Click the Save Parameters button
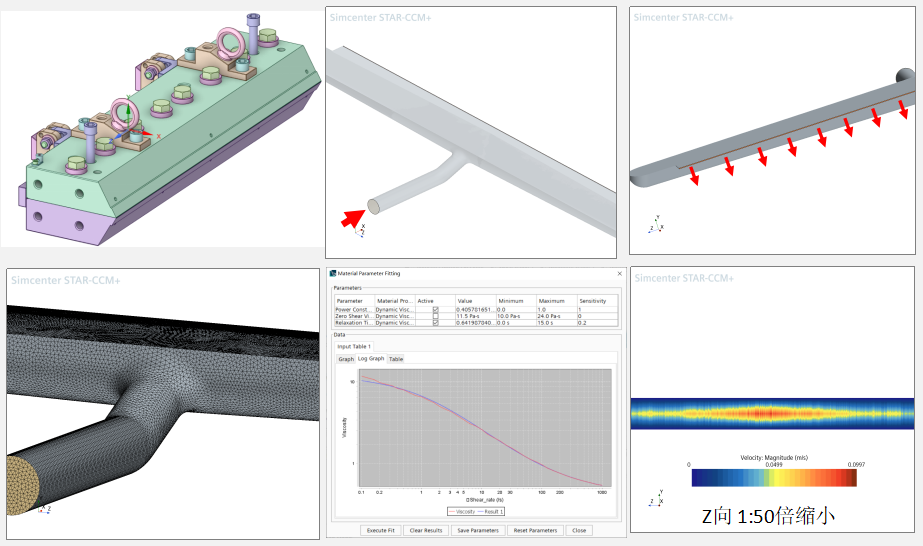 477,530
